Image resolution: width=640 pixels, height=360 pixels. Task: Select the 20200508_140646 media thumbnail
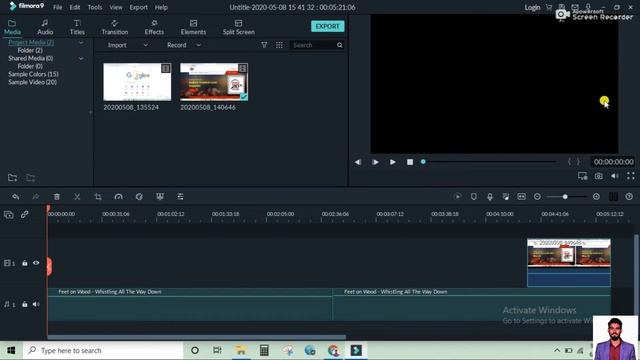pos(214,82)
